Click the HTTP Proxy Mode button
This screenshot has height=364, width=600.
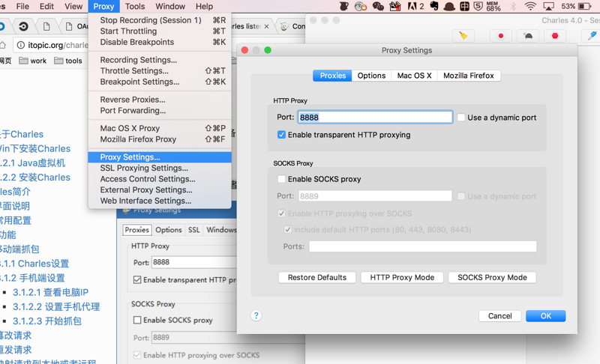(x=402, y=277)
